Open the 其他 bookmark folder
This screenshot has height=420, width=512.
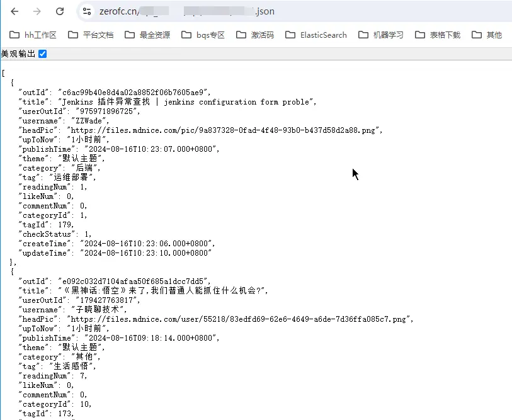(x=487, y=35)
